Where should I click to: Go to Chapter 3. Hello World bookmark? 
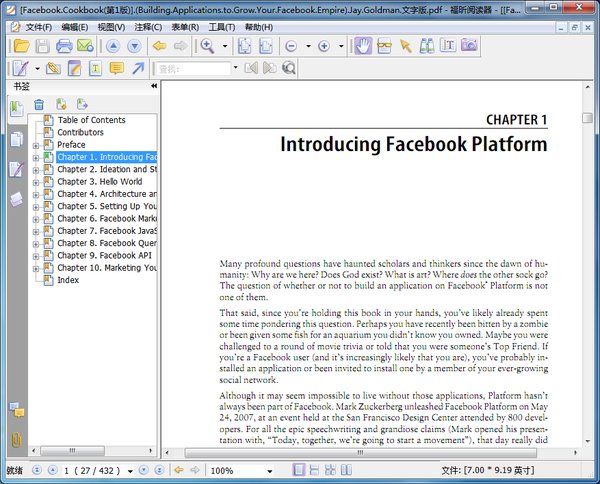pos(99,182)
